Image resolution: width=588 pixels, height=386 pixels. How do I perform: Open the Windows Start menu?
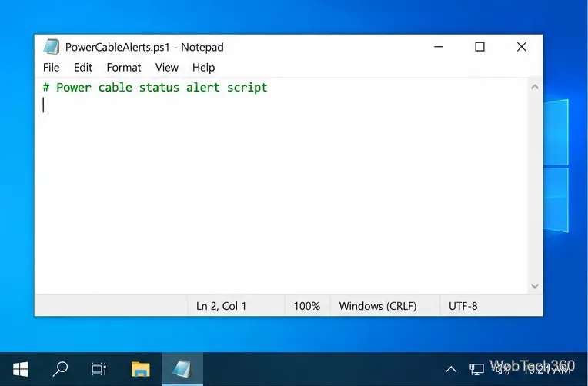[x=20, y=369]
